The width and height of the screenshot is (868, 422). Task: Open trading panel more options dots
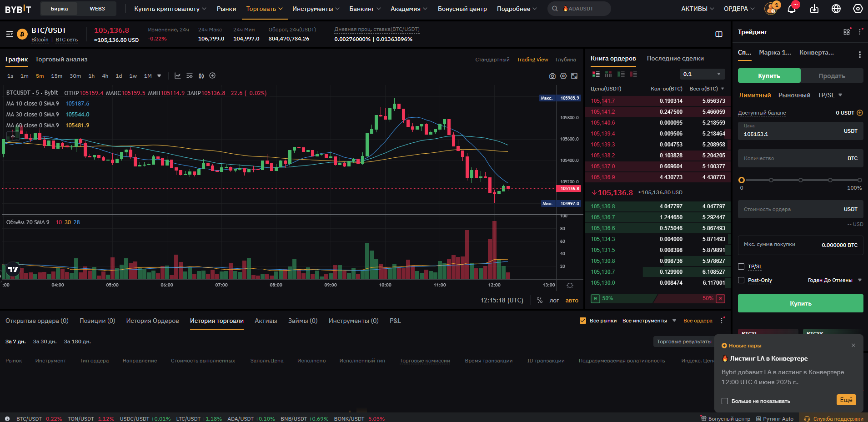click(860, 32)
